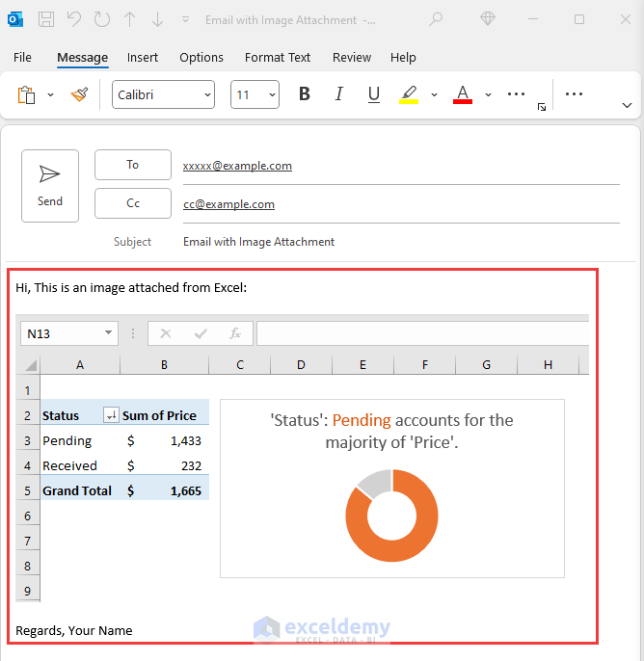Show more font formatting options ellipsis

[516, 94]
